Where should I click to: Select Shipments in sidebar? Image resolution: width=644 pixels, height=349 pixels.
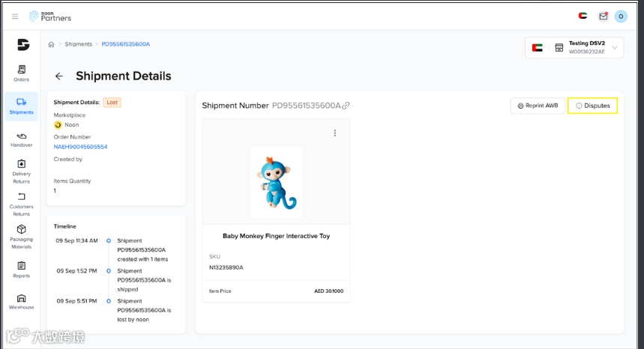click(x=21, y=106)
